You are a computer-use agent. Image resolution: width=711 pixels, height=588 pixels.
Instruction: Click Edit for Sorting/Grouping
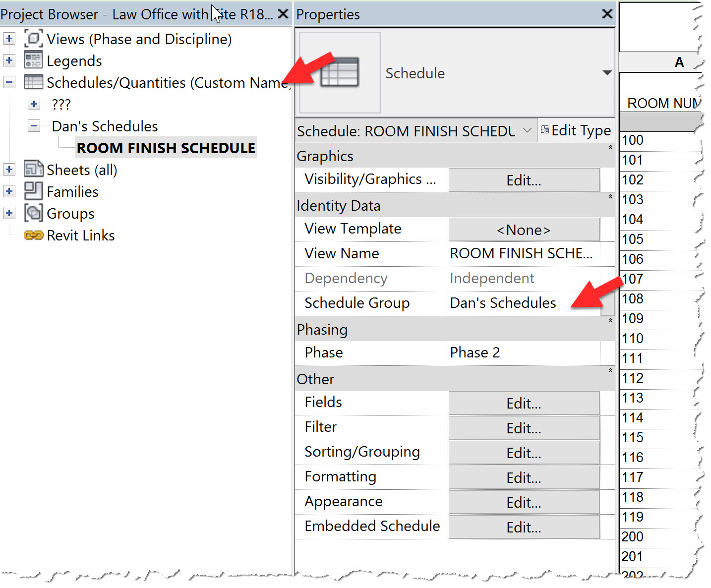click(523, 452)
